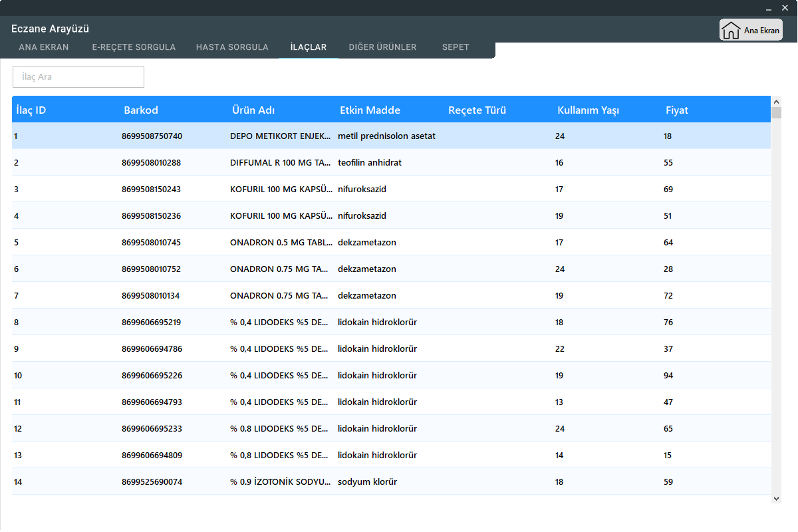
Task: Sort by the Barkod column header
Action: (x=141, y=110)
